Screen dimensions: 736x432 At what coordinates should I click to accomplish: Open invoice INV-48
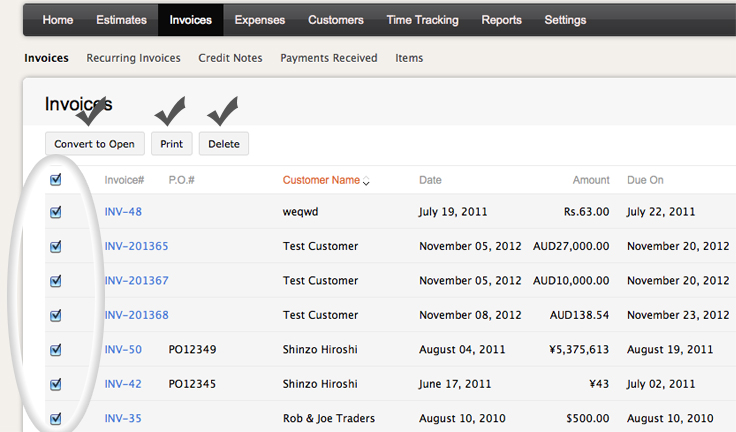click(x=123, y=212)
